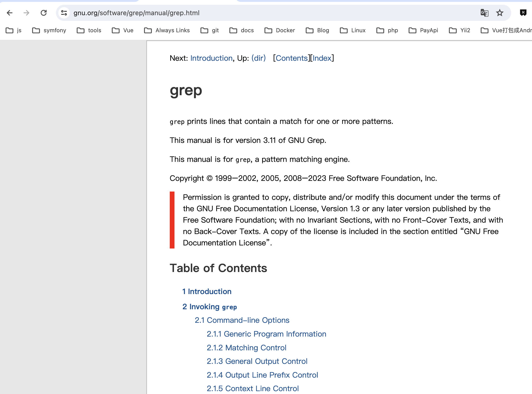Open the "2.1.4 Output Line Prefix Control" section
This screenshot has height=394, width=532.
pos(262,375)
